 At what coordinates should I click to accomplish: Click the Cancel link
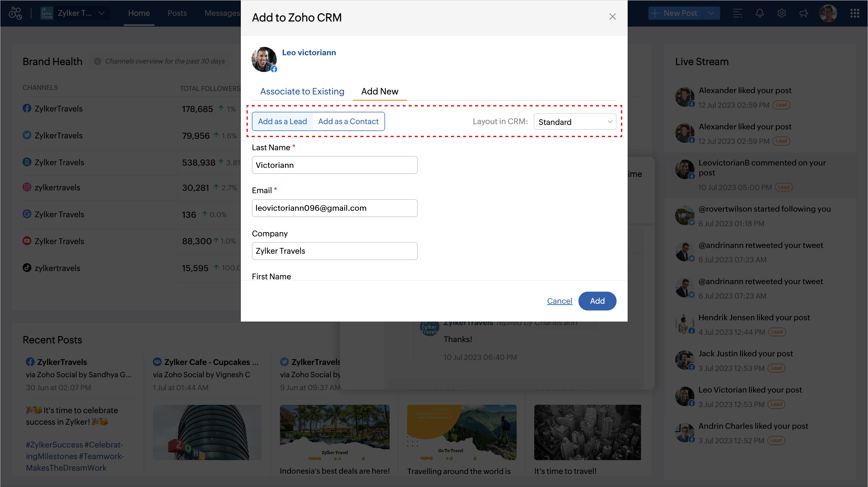pos(559,301)
